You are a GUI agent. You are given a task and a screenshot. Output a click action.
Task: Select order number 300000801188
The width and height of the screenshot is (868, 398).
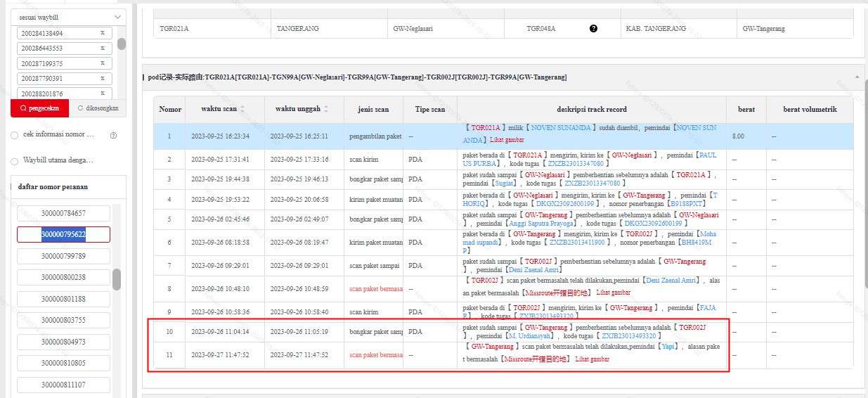pos(63,299)
